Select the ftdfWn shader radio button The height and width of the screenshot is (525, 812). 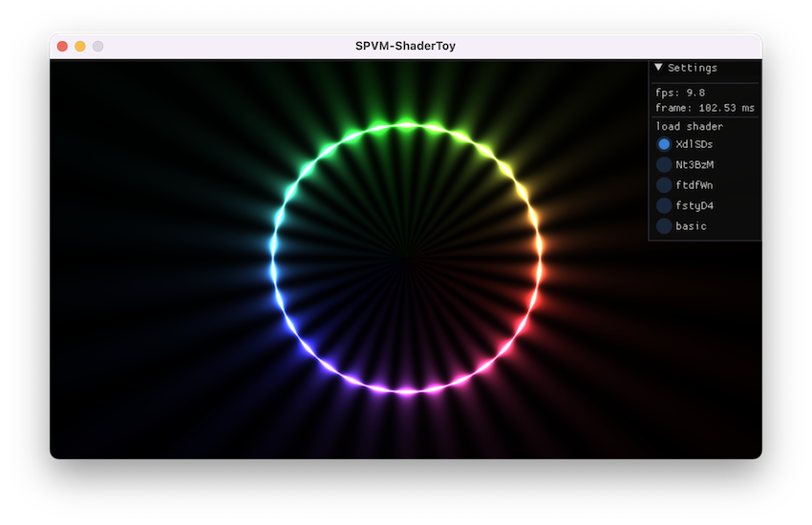click(x=664, y=185)
